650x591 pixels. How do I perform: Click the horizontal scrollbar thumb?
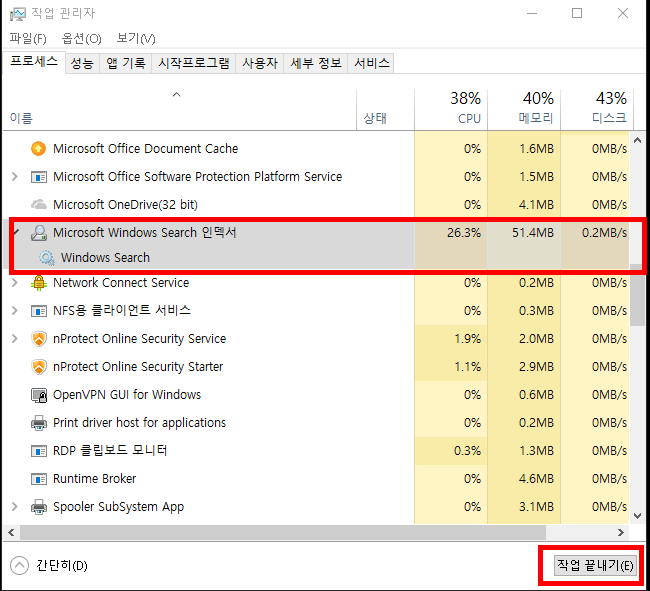pyautogui.click(x=283, y=533)
